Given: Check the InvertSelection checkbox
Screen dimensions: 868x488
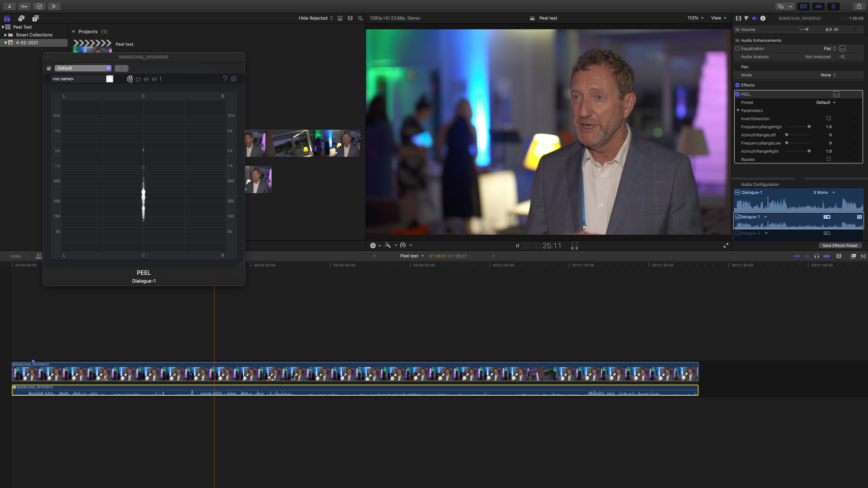Looking at the screenshot, I should pyautogui.click(x=828, y=119).
